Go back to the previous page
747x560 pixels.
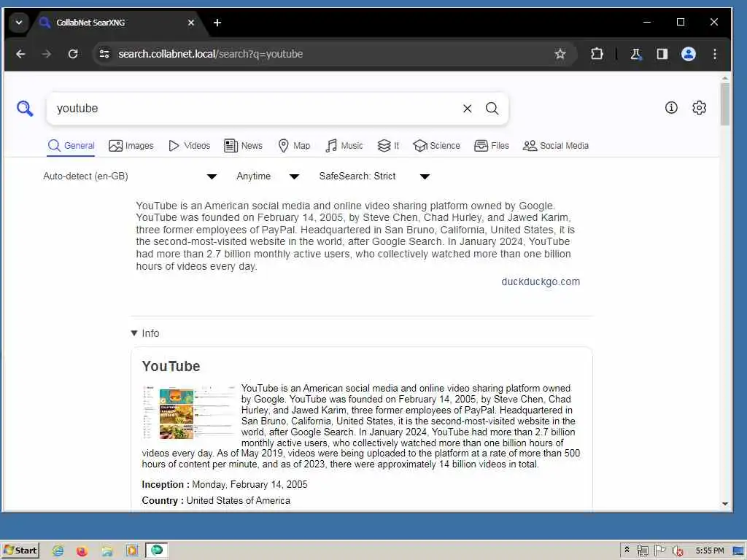(20, 54)
